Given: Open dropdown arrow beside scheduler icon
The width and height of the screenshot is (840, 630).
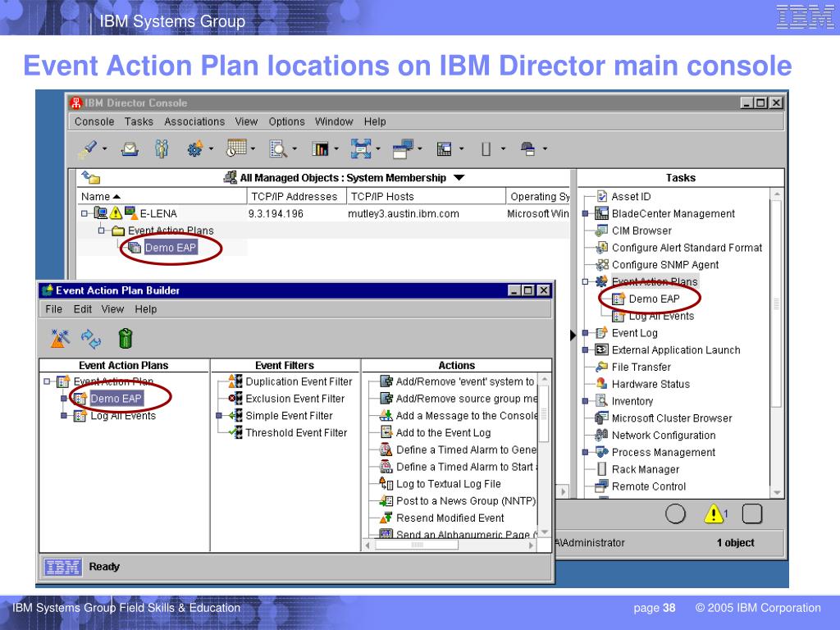Looking at the screenshot, I should tap(253, 149).
